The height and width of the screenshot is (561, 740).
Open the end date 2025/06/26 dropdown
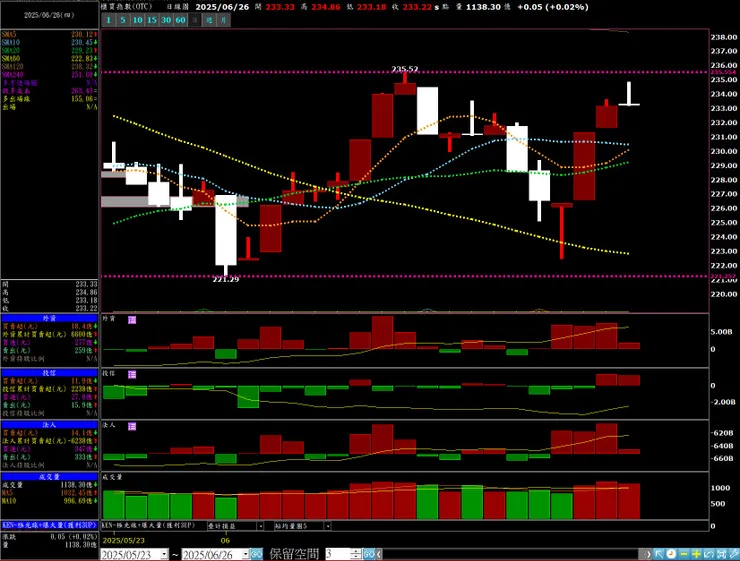coord(245,554)
